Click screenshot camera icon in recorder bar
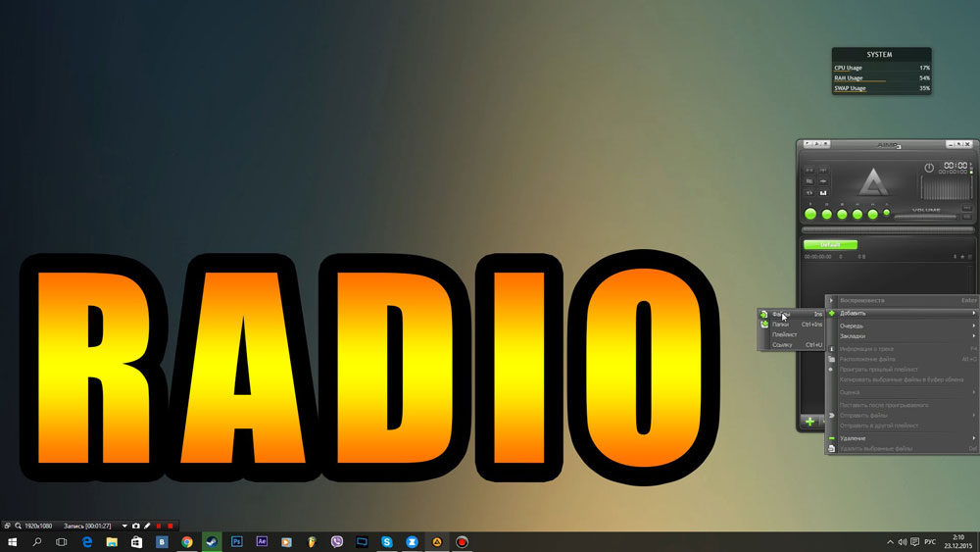This screenshot has width=980, height=552. click(x=135, y=526)
